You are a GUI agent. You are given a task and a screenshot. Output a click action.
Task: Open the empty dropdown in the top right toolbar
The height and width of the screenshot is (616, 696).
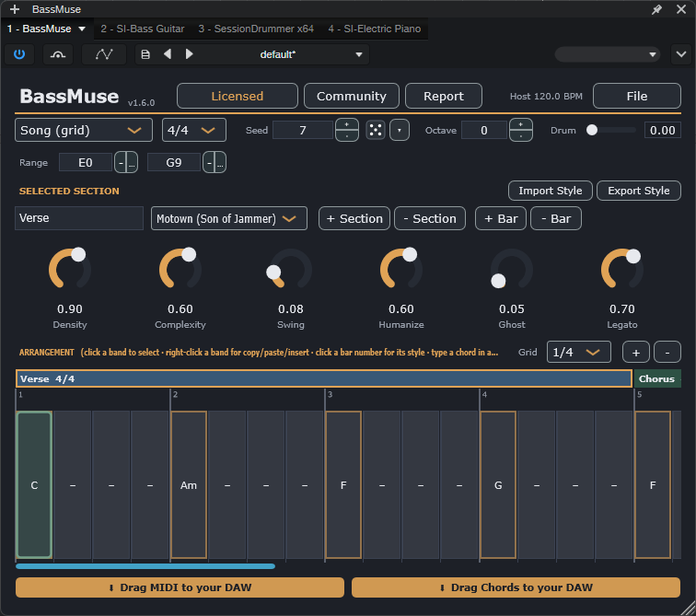tap(607, 54)
